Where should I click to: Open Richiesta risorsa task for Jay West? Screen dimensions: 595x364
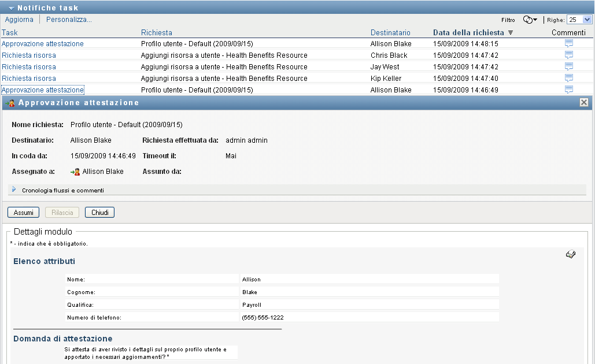pyautogui.click(x=29, y=67)
